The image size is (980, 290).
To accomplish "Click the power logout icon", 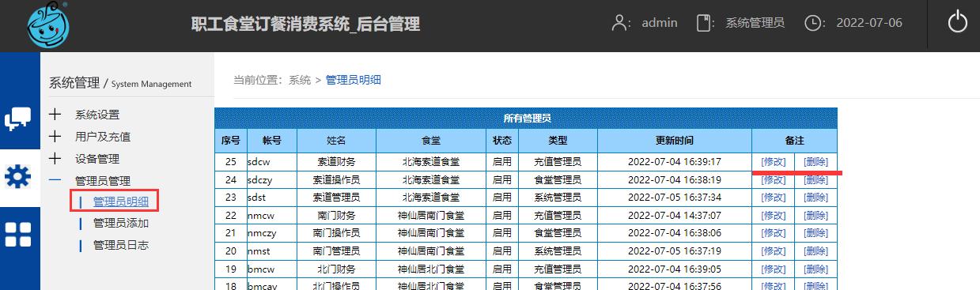I will pyautogui.click(x=958, y=22).
